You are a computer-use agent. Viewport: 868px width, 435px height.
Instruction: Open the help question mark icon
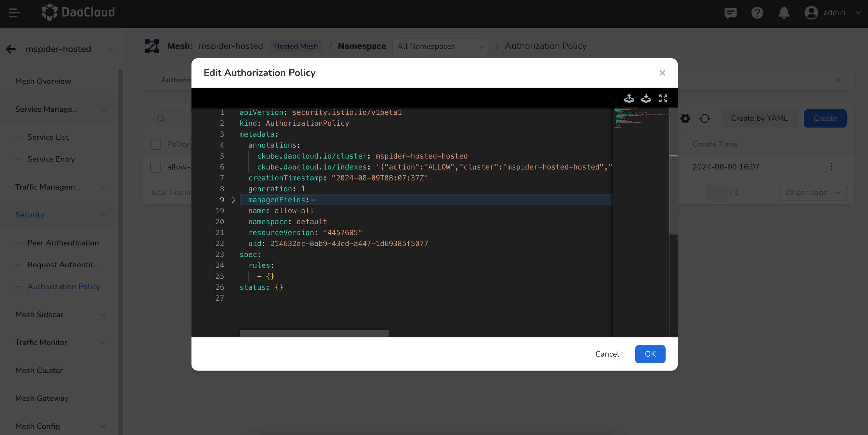757,13
